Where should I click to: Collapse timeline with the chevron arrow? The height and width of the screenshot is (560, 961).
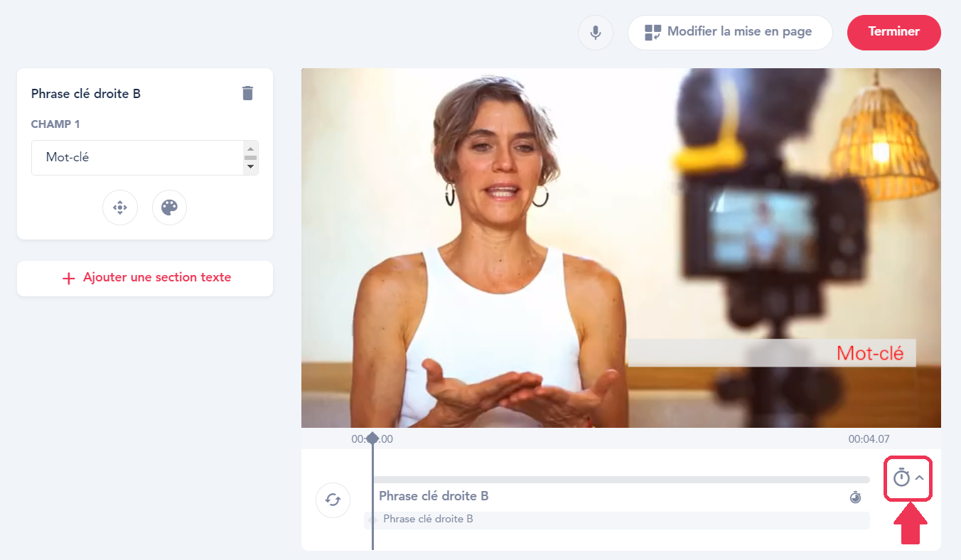click(920, 478)
